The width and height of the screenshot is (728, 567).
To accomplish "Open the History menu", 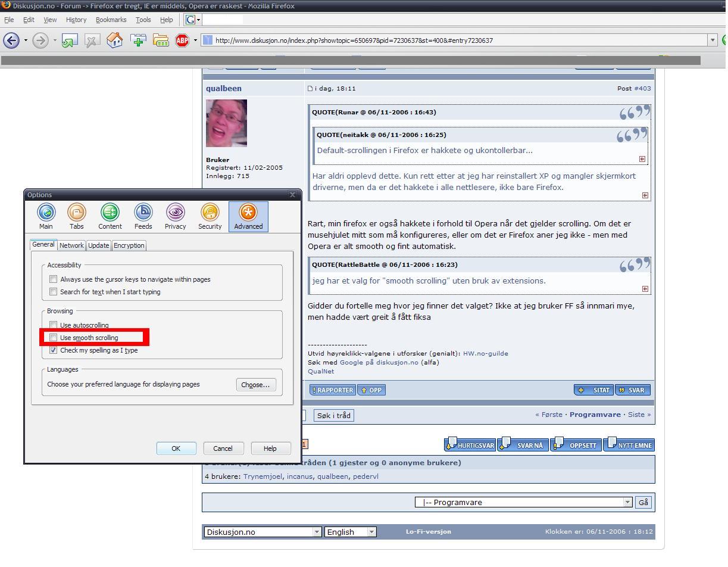I will point(76,20).
